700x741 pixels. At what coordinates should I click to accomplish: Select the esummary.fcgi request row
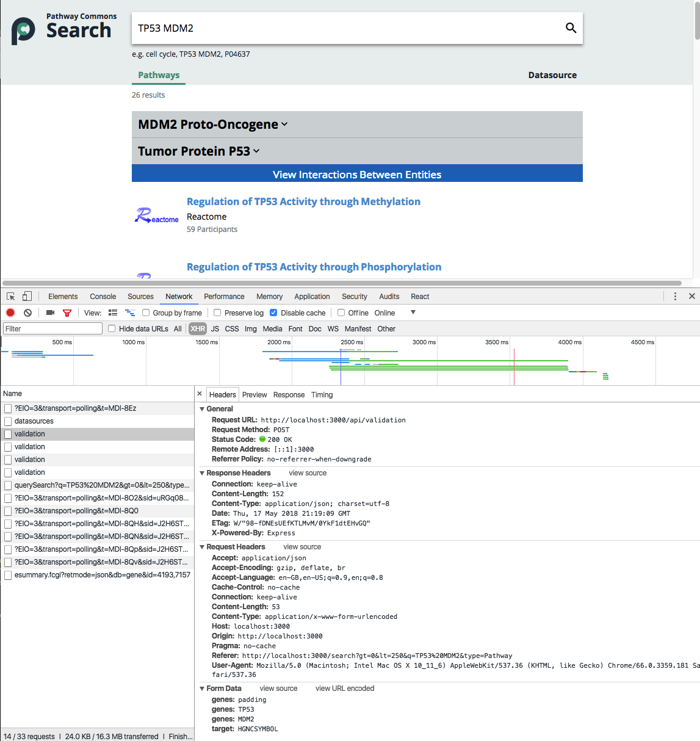[x=97, y=575]
